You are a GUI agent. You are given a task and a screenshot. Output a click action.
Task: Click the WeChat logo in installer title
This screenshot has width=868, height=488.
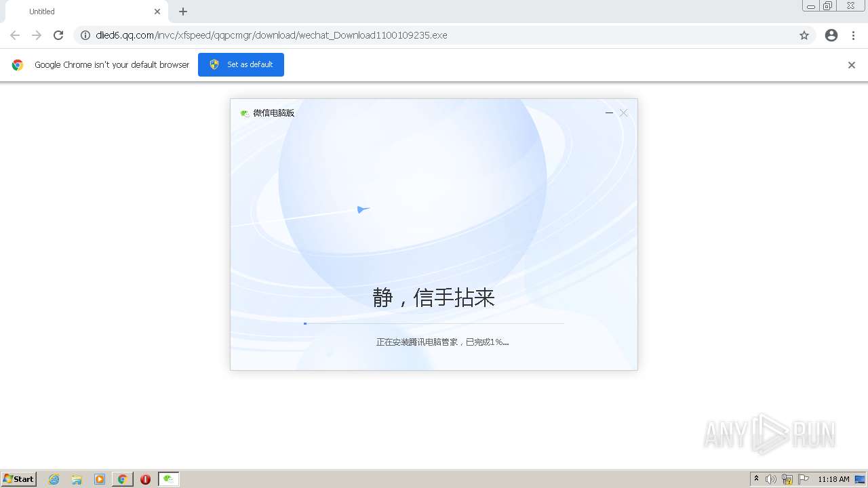point(245,113)
